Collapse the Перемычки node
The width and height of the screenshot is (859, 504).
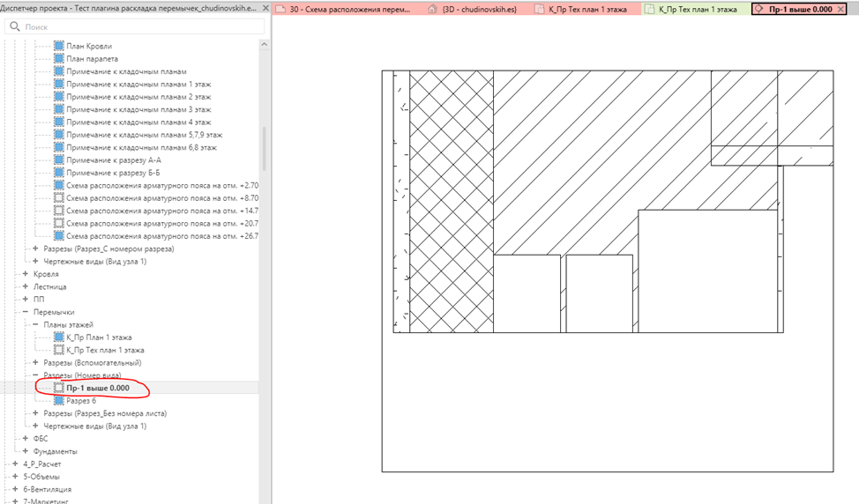point(26,311)
